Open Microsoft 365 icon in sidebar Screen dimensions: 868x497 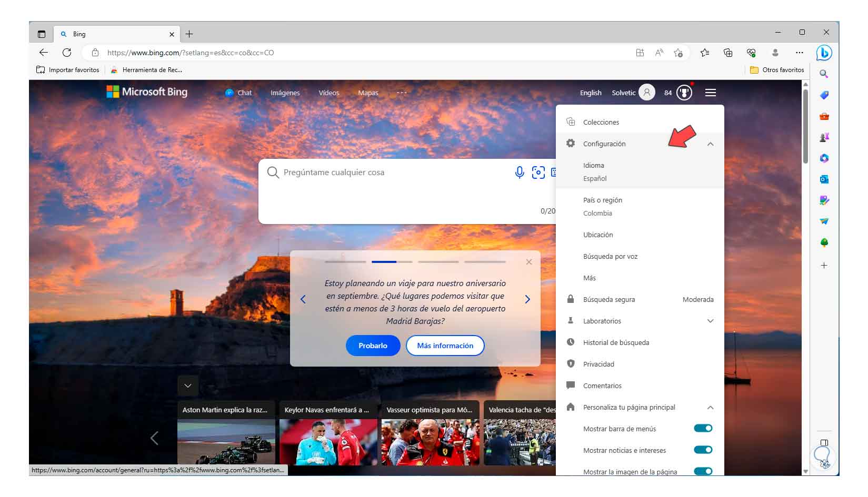click(x=824, y=158)
